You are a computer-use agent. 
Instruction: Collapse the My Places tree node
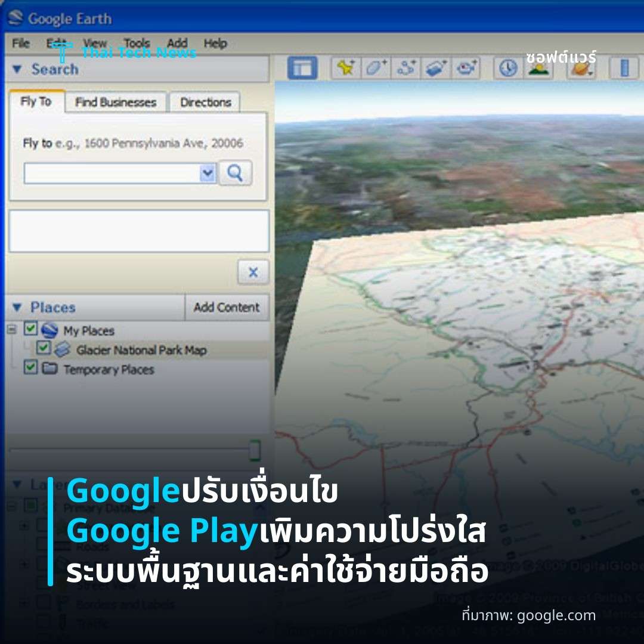tap(12, 329)
